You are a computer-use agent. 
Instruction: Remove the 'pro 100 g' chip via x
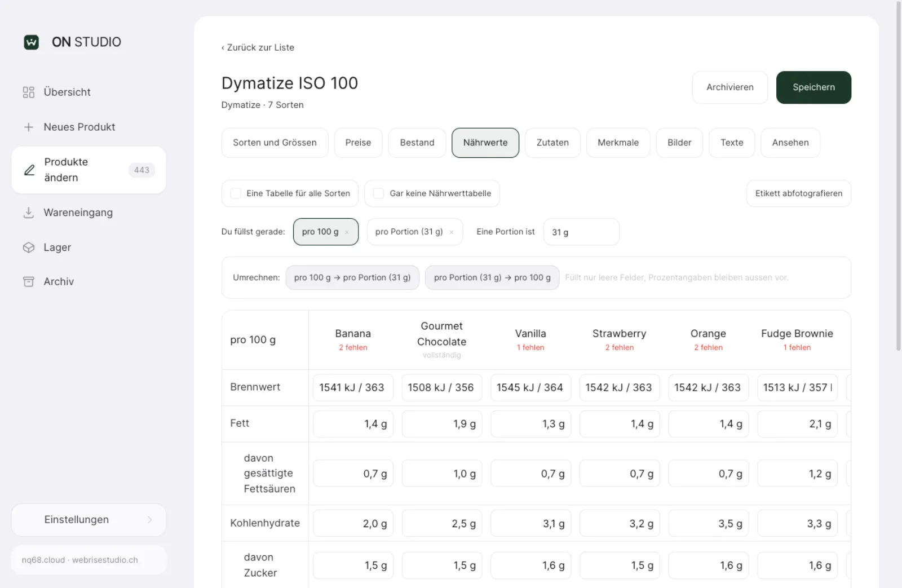347,232
